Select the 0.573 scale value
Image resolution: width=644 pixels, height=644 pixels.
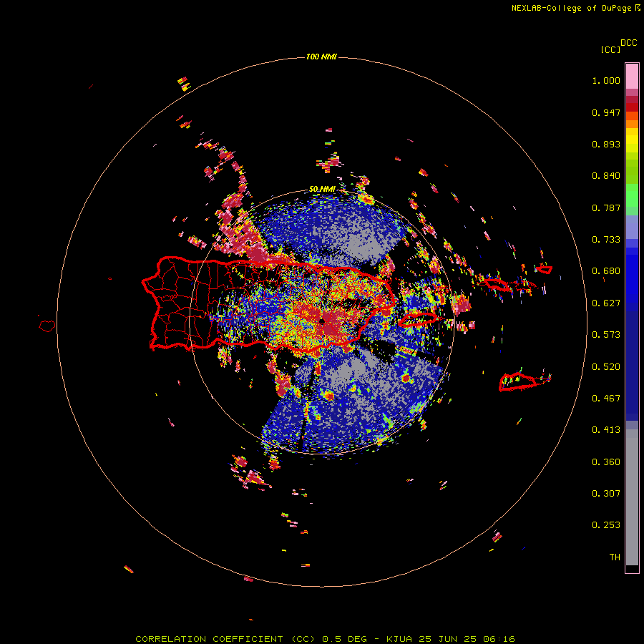[606, 335]
